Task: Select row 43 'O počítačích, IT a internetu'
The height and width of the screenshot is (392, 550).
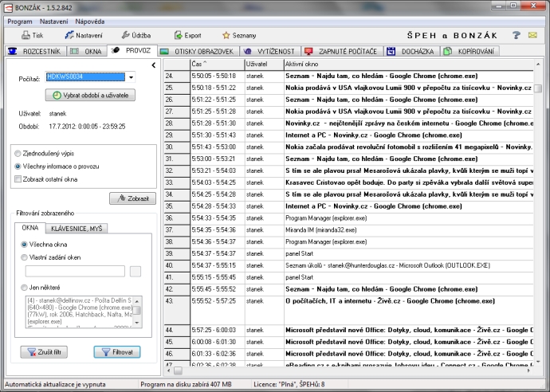Action: tap(348, 310)
